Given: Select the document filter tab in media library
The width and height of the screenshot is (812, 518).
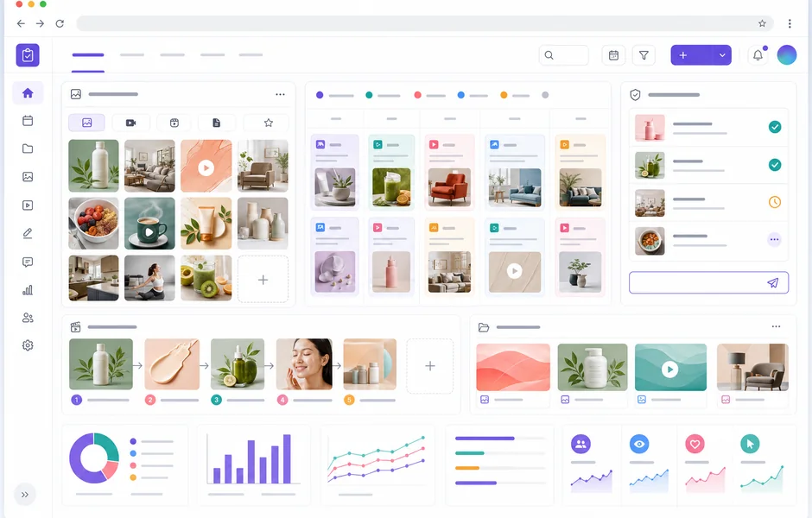Looking at the screenshot, I should pyautogui.click(x=217, y=123).
